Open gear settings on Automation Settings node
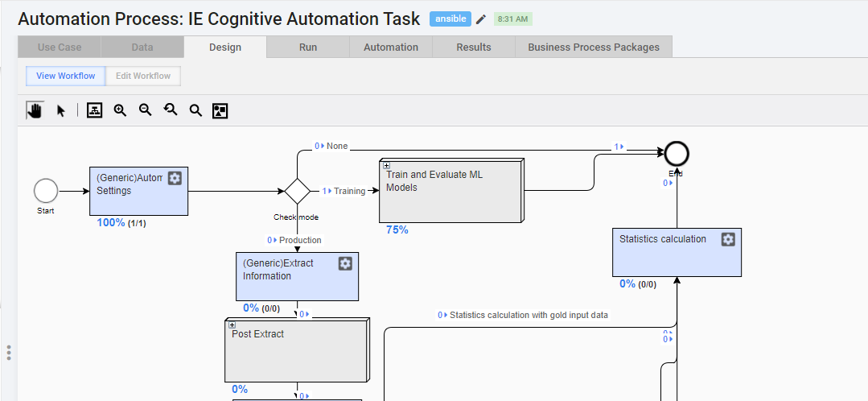The image size is (868, 401). coord(175,178)
